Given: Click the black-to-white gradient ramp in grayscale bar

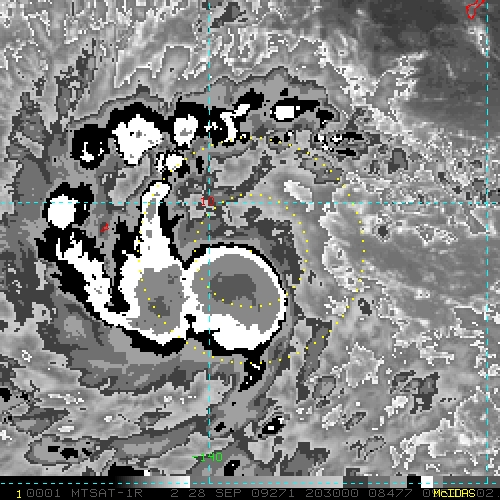Looking at the screenshot, I should [152, 482].
